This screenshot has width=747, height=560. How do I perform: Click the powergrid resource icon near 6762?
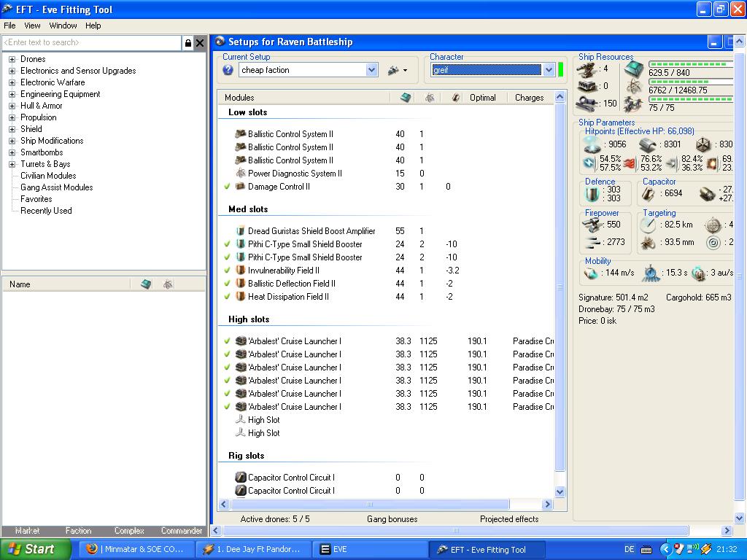(x=634, y=87)
